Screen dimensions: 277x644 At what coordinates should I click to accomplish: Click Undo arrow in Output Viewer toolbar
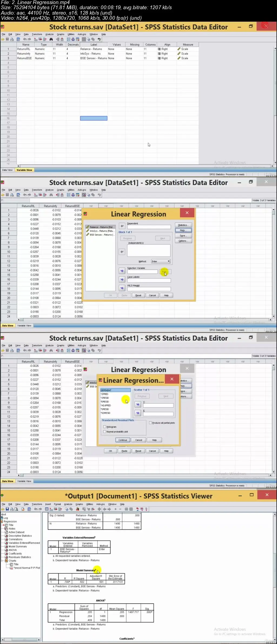coord(36,509)
